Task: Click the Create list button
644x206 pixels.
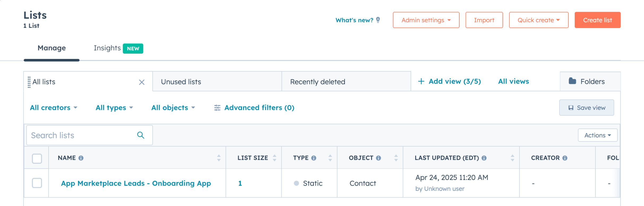Action: pyautogui.click(x=598, y=20)
